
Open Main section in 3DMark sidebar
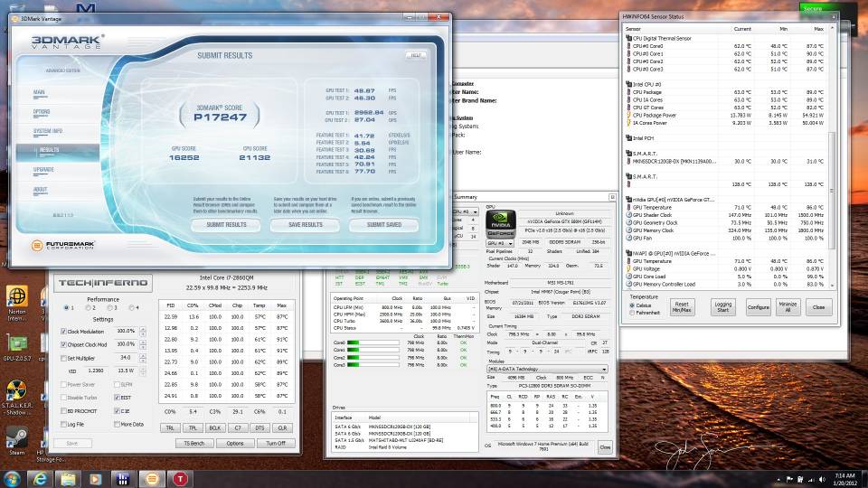click(x=39, y=92)
